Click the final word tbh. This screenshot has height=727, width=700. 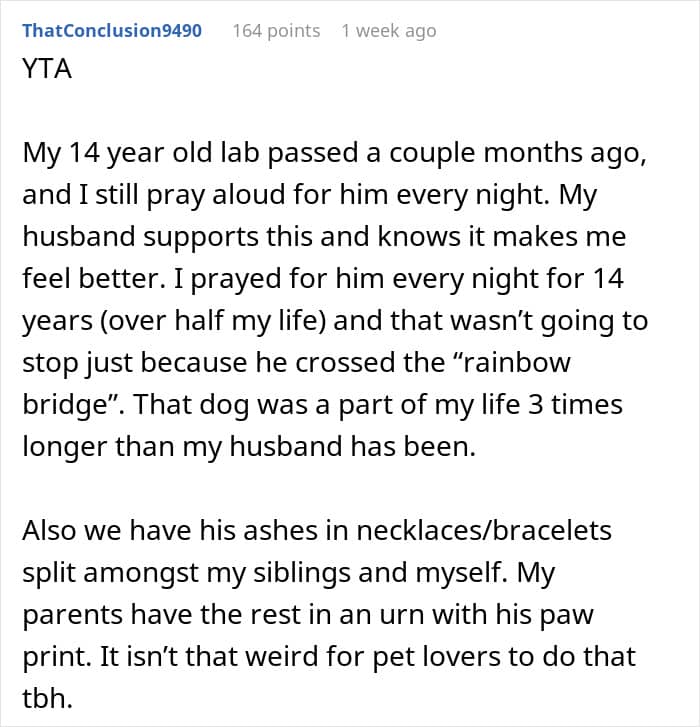[47, 698]
